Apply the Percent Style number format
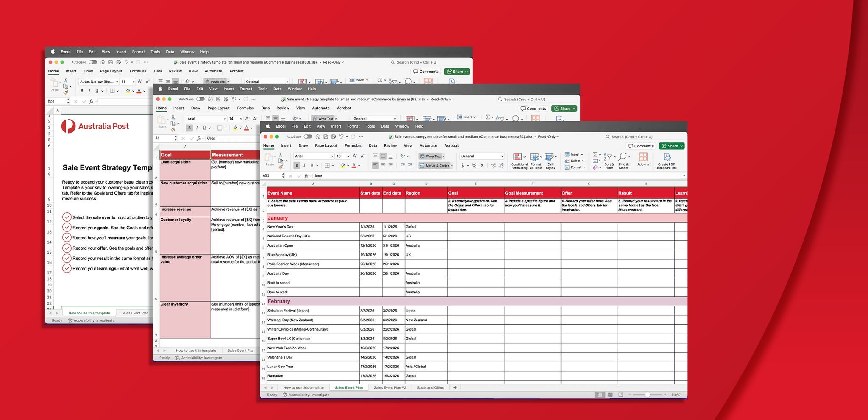The height and width of the screenshot is (420, 868). click(x=474, y=166)
